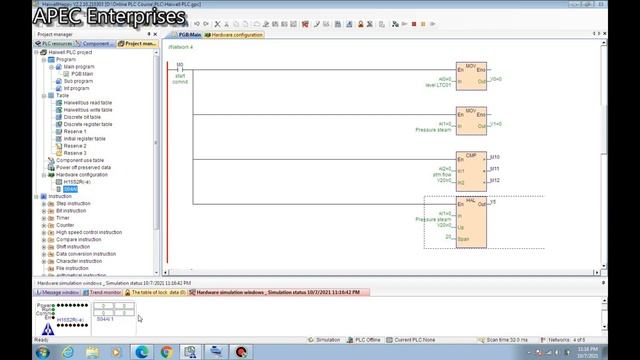640x360 pixels.
Task: Click the M0 start contact in ladder
Action: pyautogui.click(x=180, y=69)
